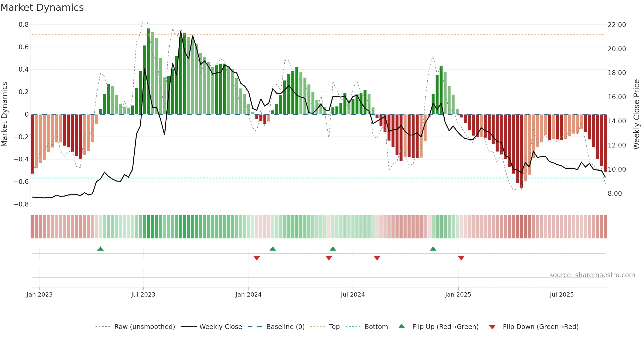Click the Jul 2024 x-axis label
Image resolution: width=644 pixels, height=362 pixels.
click(353, 294)
